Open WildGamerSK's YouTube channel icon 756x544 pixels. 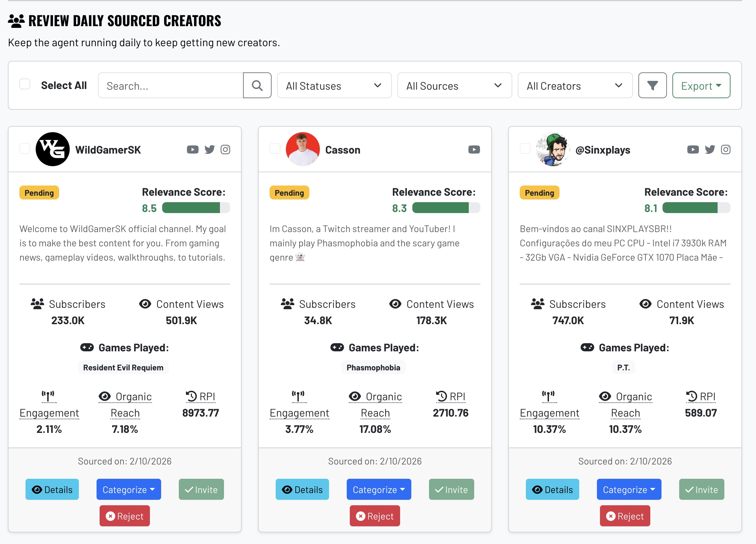pos(193,149)
